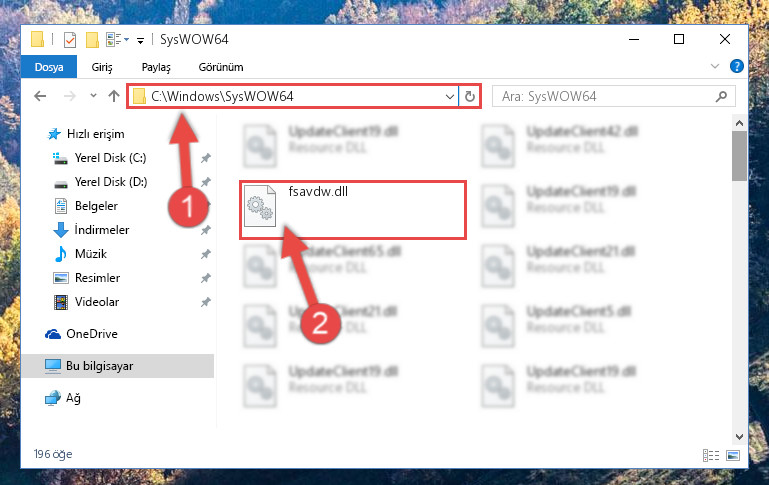Refresh the SysWOW64 folder view
Screen dimensions: 769x485
tap(470, 97)
